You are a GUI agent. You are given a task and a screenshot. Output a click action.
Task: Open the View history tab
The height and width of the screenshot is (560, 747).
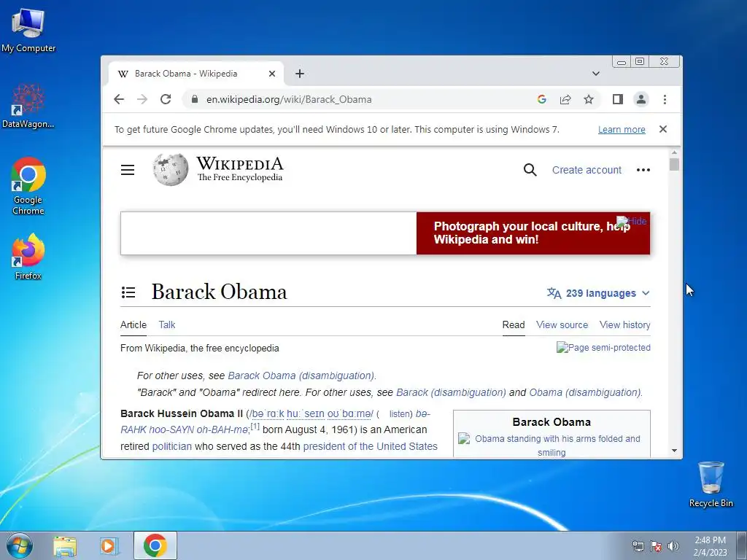[x=625, y=324]
